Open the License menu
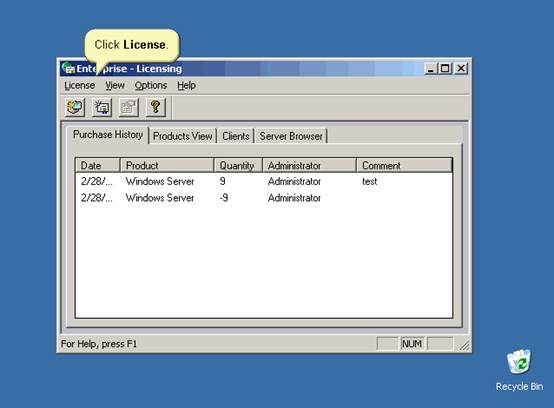Viewport: 554px width, 408px height. pyautogui.click(x=79, y=85)
